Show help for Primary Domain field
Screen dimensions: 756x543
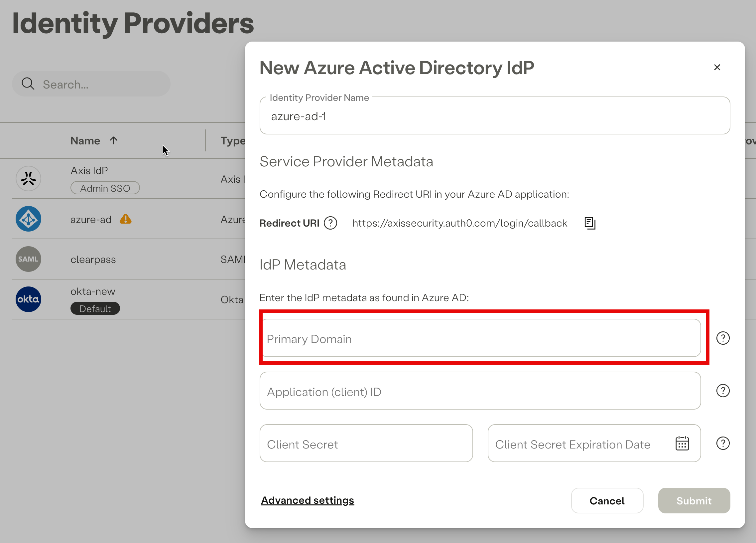[723, 338]
